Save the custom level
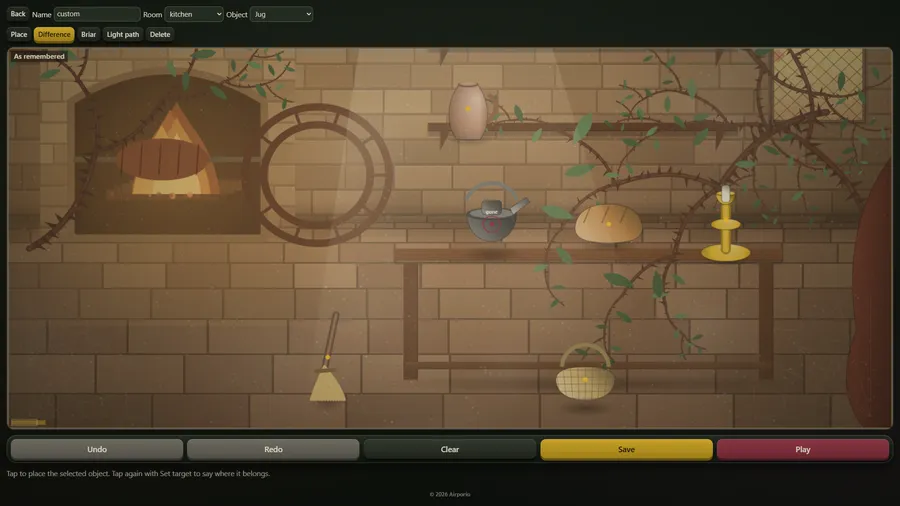Viewport: 900px width, 506px height. [626, 449]
